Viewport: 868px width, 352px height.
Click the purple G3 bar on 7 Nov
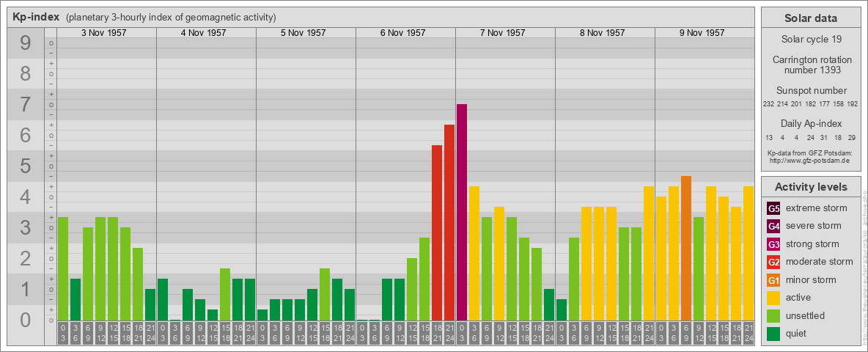(x=462, y=212)
